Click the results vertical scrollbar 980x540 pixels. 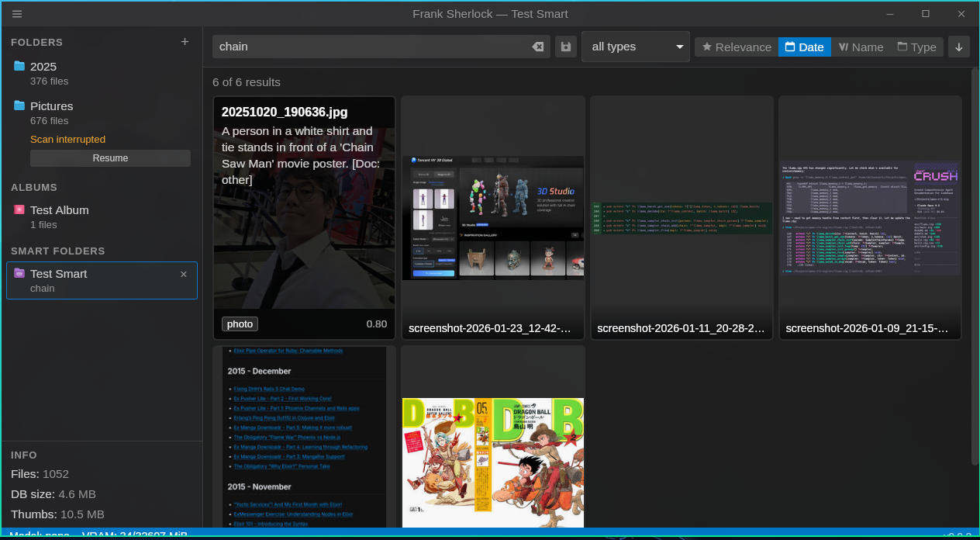pyautogui.click(x=975, y=264)
